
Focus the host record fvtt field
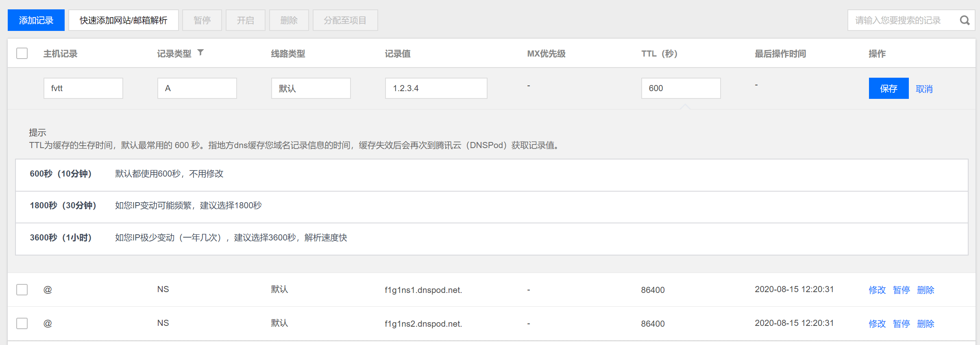pyautogui.click(x=83, y=88)
